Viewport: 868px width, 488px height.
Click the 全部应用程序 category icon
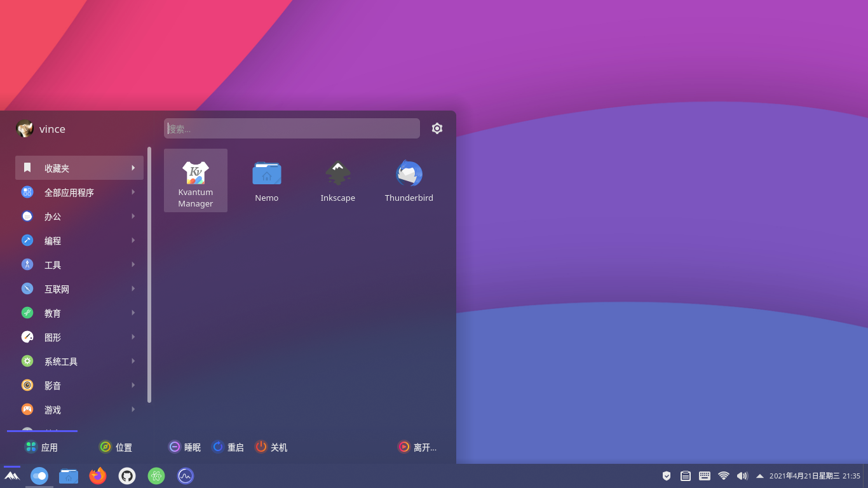pos(27,192)
